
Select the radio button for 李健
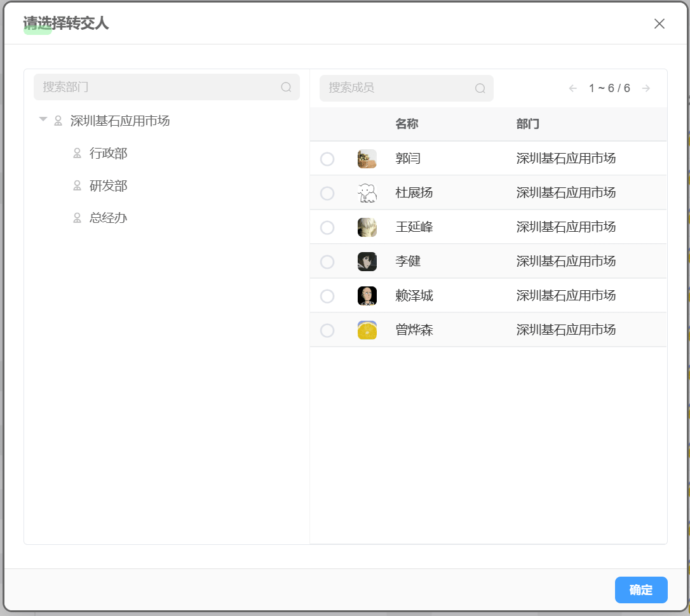pyautogui.click(x=327, y=262)
